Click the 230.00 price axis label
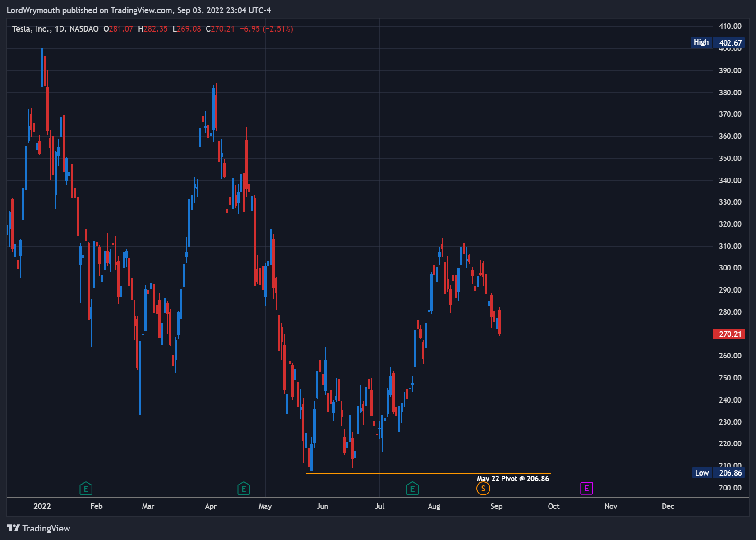 pos(730,422)
